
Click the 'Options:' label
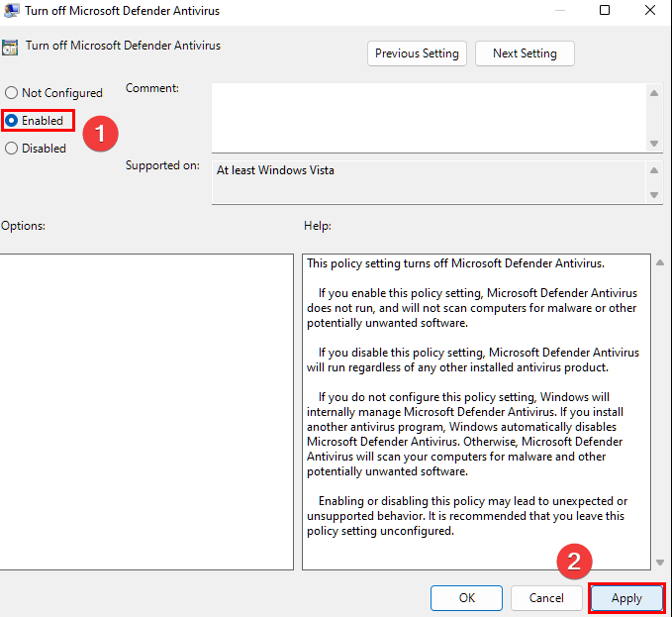point(23,226)
